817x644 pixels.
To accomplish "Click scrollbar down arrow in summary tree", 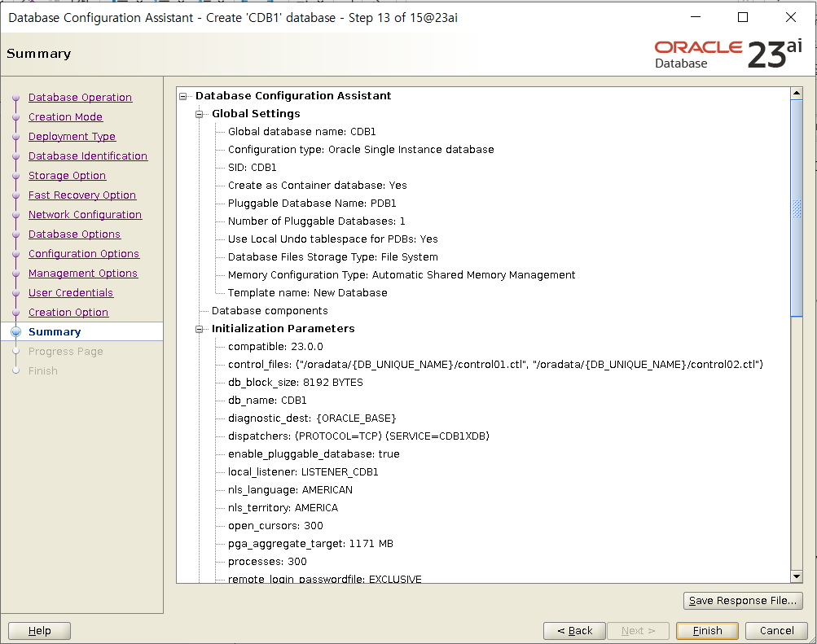I will pos(796,576).
